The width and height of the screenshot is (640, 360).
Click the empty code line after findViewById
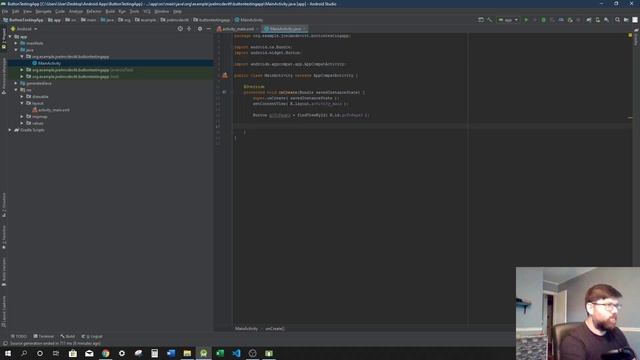(432, 126)
